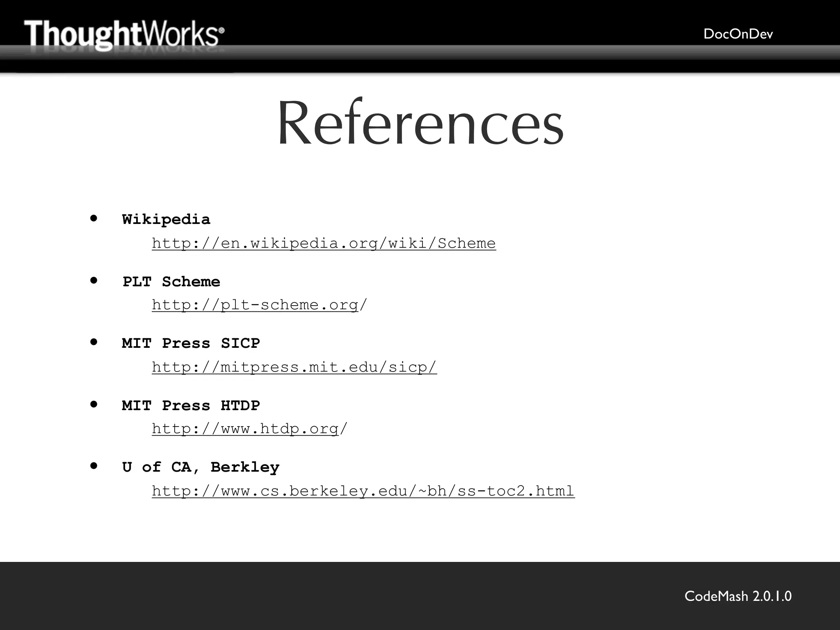Select the Wikipedia bullet heading
Image resolution: width=840 pixels, height=630 pixels.
pos(166,219)
